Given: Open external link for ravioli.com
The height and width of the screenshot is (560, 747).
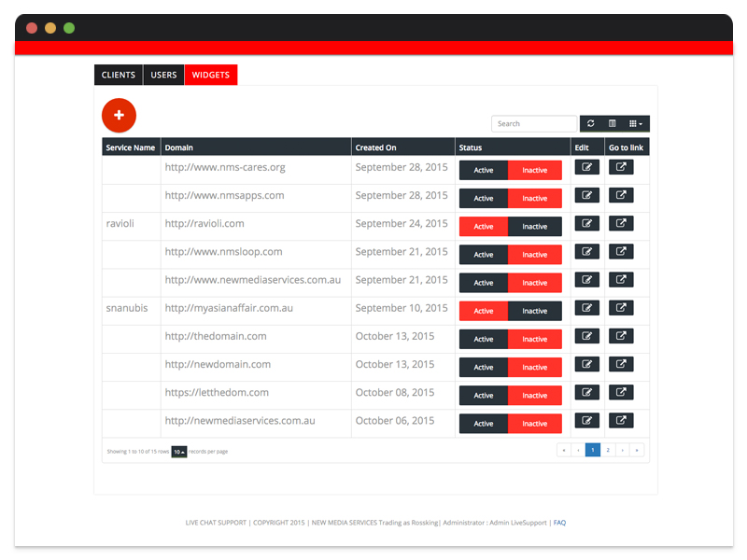Looking at the screenshot, I should point(621,224).
